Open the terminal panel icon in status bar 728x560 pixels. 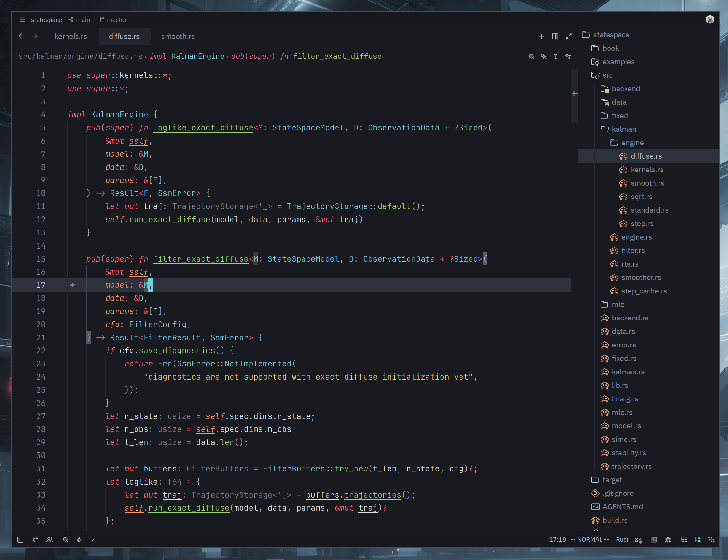tap(654, 539)
